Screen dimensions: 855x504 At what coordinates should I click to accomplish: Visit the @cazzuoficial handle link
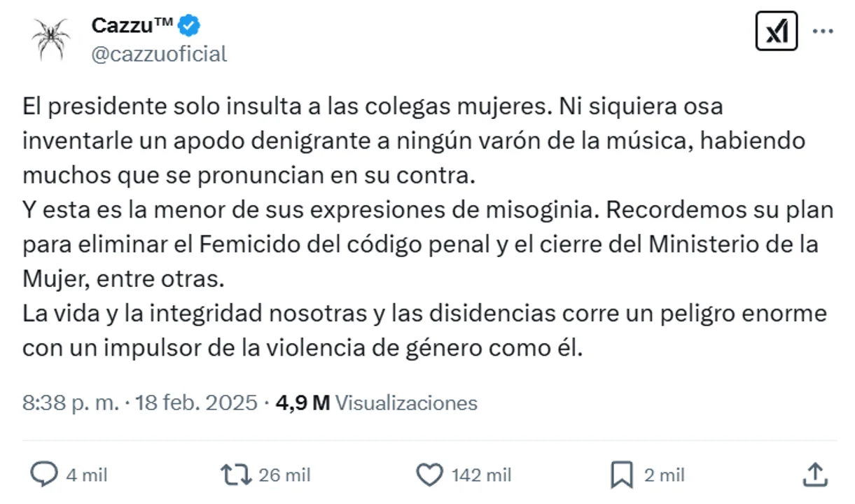point(159,54)
